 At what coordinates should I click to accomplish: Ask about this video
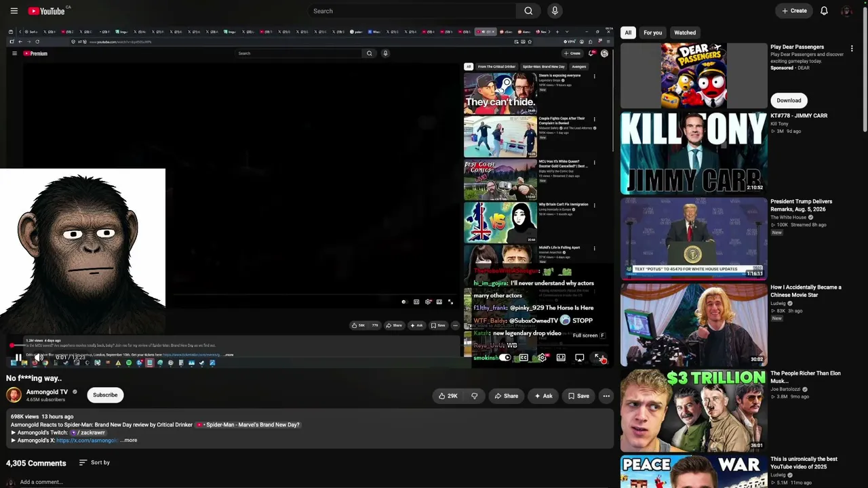(x=543, y=396)
